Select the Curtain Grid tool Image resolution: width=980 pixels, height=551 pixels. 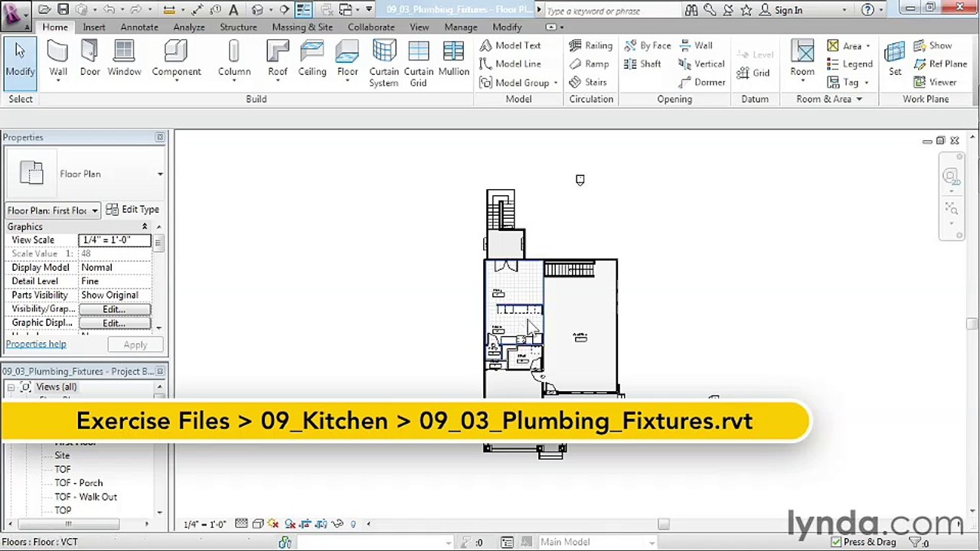(419, 64)
